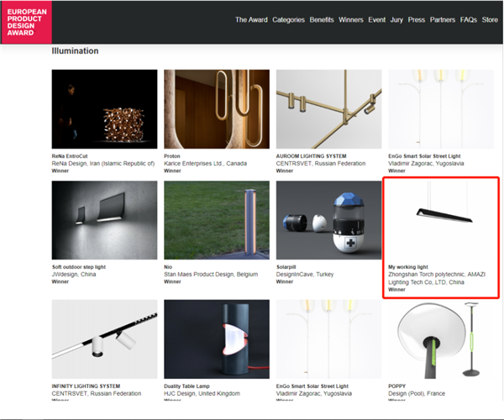Open the My working light thumbnail
Viewport: 504px width, 420px height.
click(441, 220)
